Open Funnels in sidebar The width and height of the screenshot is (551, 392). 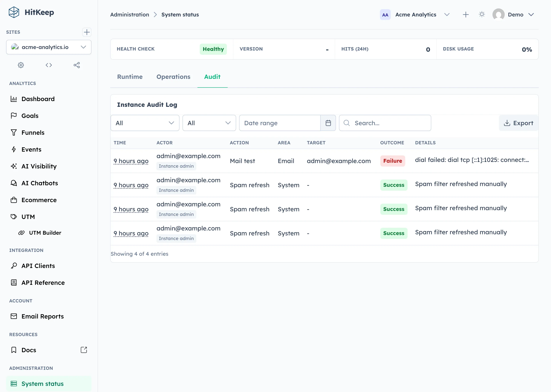pos(49,132)
